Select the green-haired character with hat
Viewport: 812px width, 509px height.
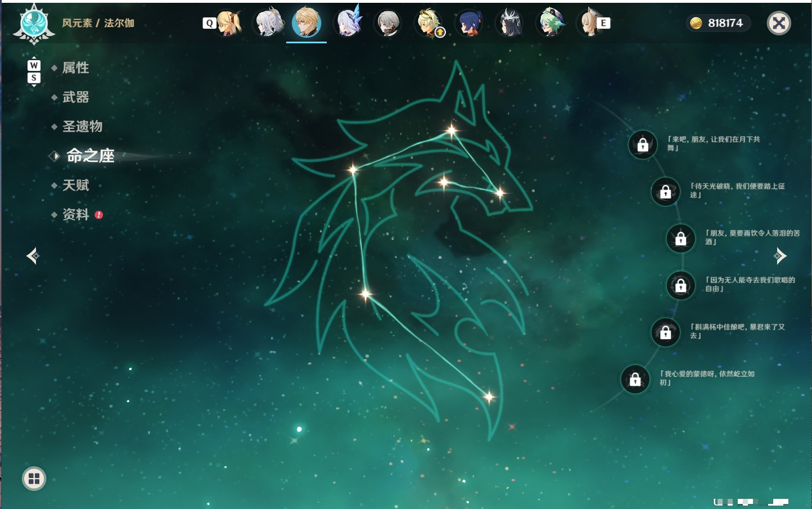click(x=550, y=23)
